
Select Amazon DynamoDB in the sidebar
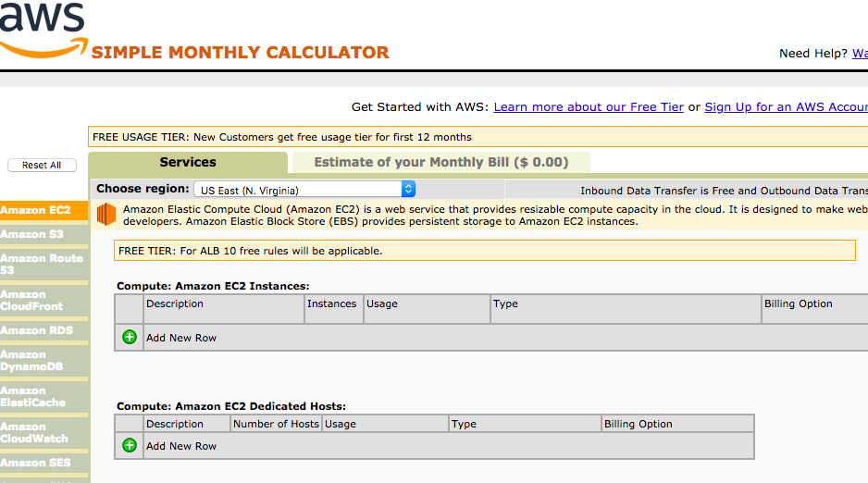click(x=43, y=360)
